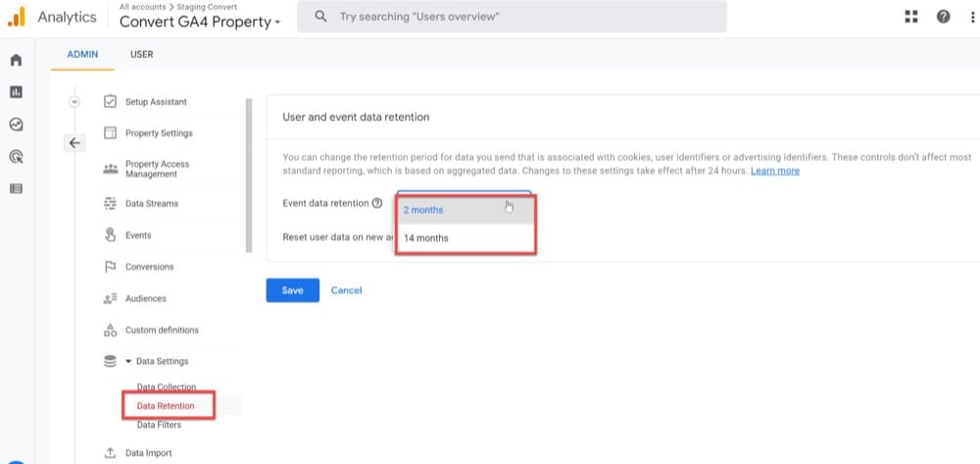980x464 pixels.
Task: Click the admin column scrollbar
Action: tap(249, 175)
